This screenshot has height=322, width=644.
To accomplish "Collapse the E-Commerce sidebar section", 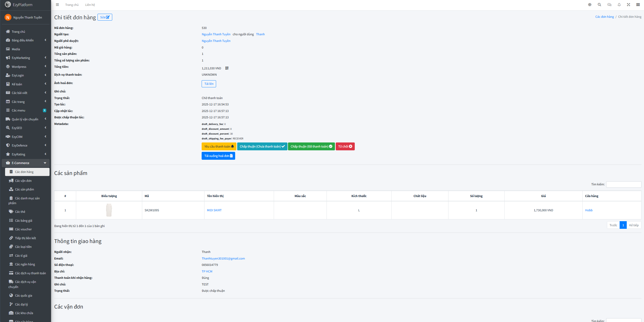I will [25, 163].
